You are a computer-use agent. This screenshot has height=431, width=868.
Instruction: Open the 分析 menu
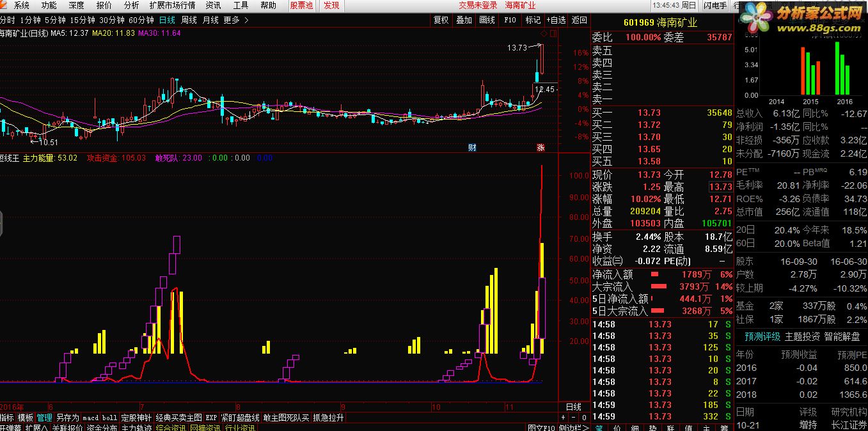tap(131, 5)
